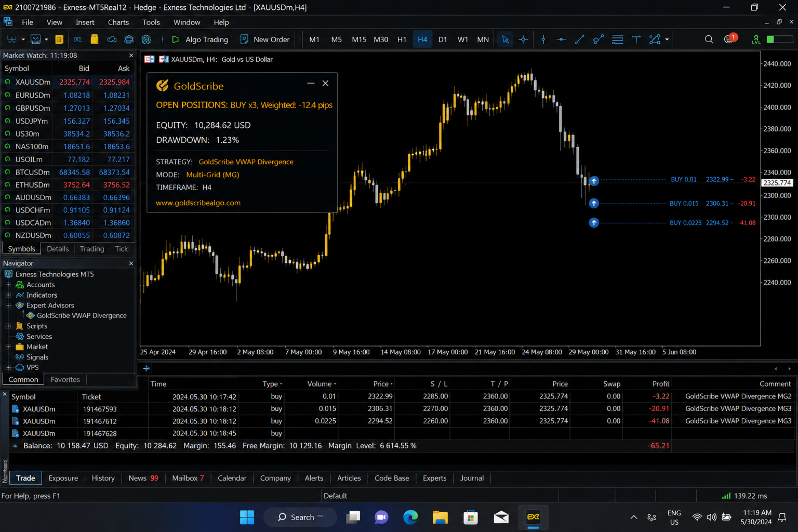Click the BUY 0.0225 position arrow marker

(594, 222)
